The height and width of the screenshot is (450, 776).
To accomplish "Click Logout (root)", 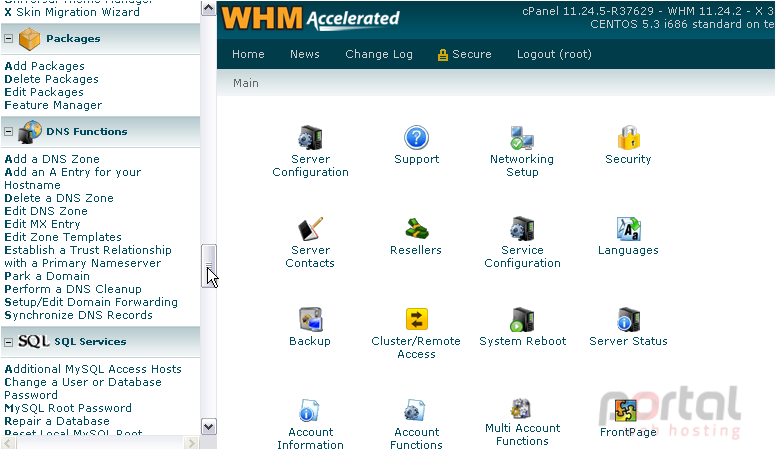I will (554, 54).
